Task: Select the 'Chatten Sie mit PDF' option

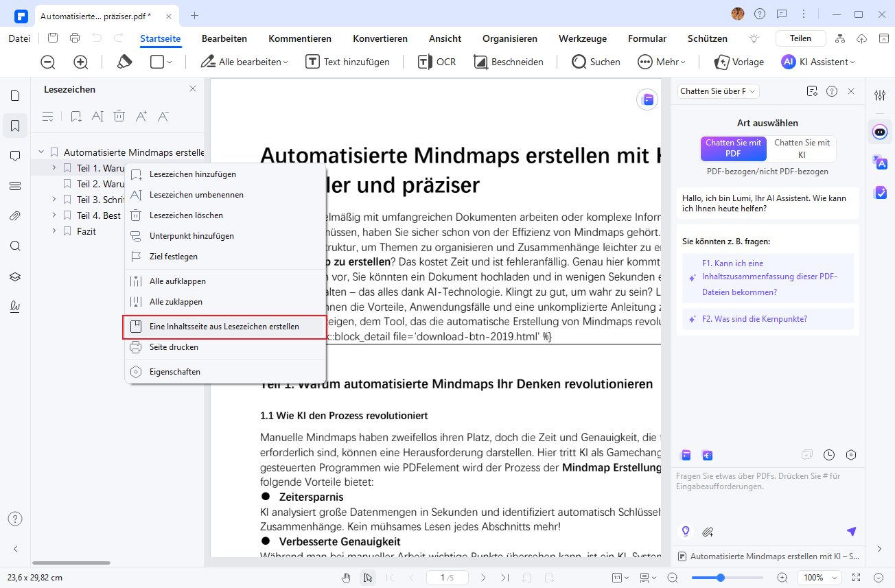Action: click(733, 148)
